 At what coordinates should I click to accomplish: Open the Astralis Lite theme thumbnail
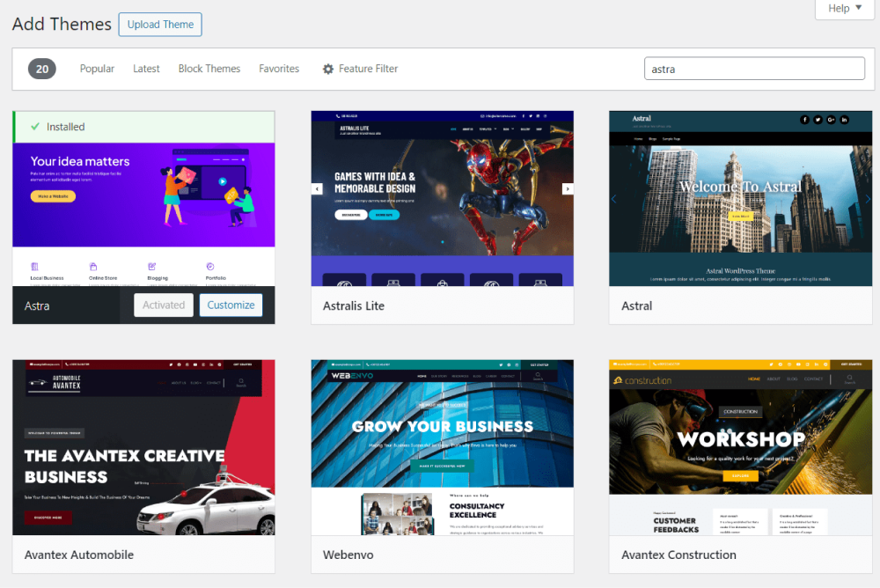coord(443,198)
